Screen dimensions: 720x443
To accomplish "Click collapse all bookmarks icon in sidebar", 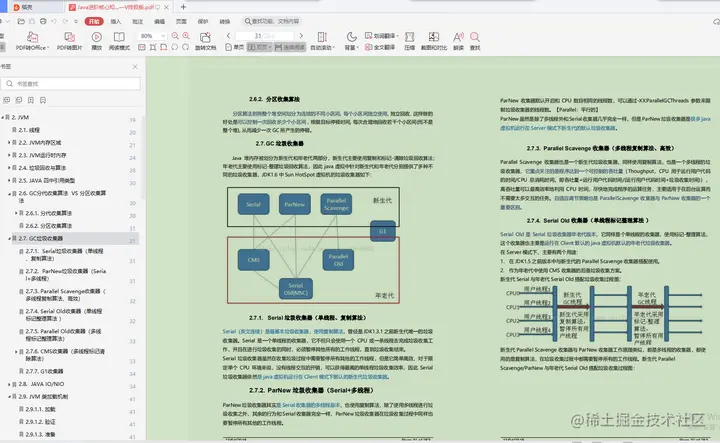I will (x=19, y=100).
